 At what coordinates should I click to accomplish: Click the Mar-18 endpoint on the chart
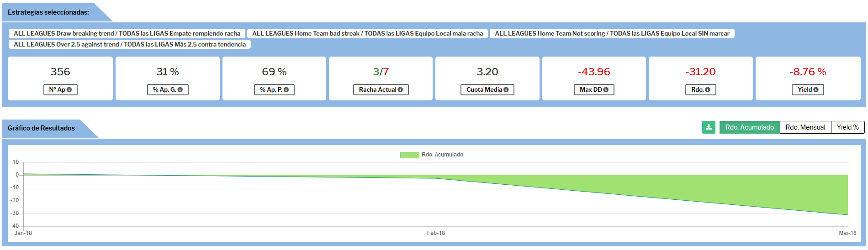[847, 215]
